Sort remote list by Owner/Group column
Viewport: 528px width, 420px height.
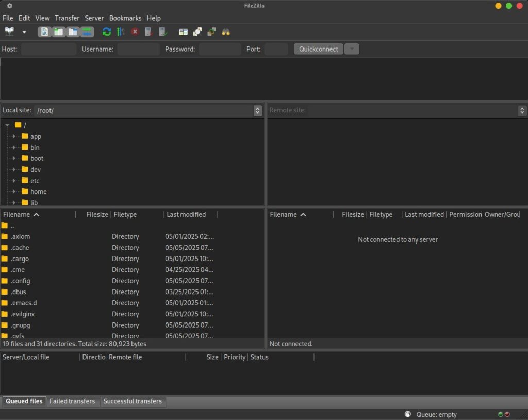coord(502,214)
